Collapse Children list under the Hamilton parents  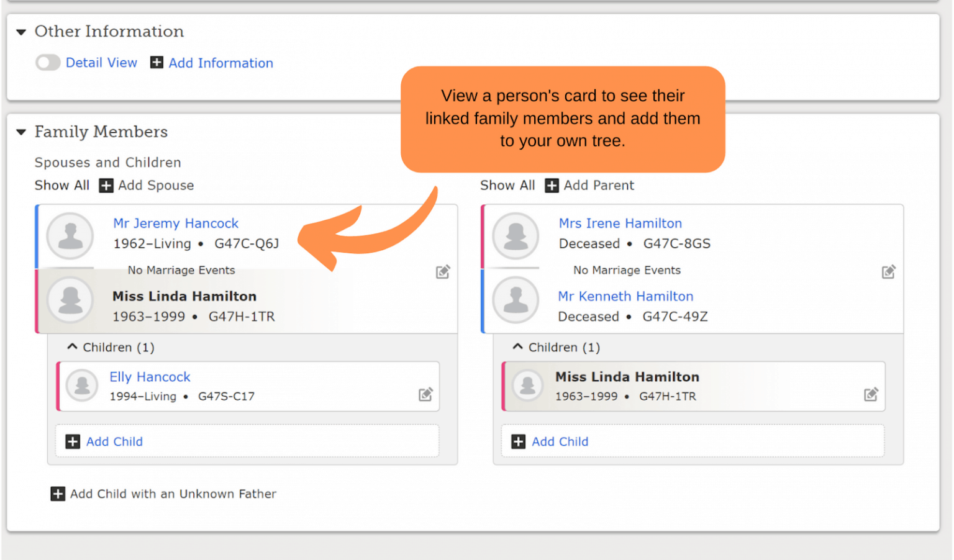point(518,346)
